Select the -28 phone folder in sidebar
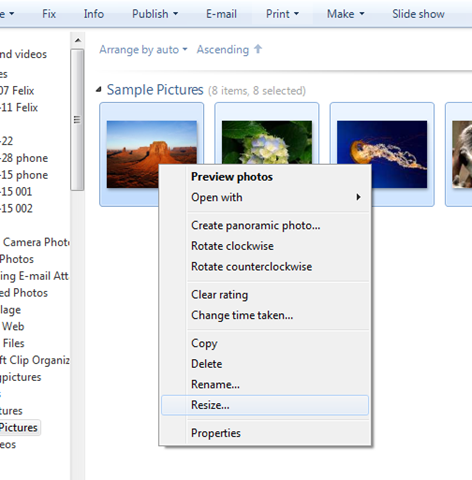Image resolution: width=472 pixels, height=480 pixels. tap(24, 158)
